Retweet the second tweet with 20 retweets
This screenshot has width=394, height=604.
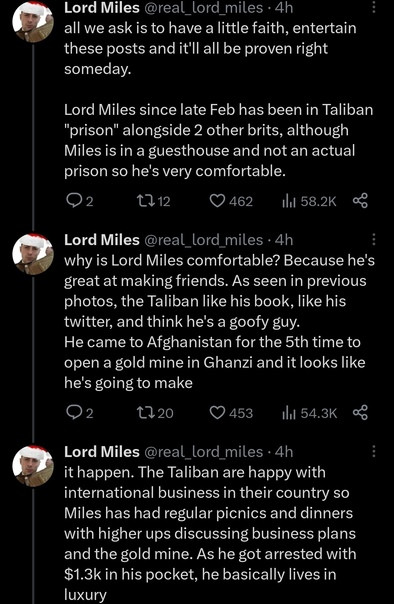[155, 413]
